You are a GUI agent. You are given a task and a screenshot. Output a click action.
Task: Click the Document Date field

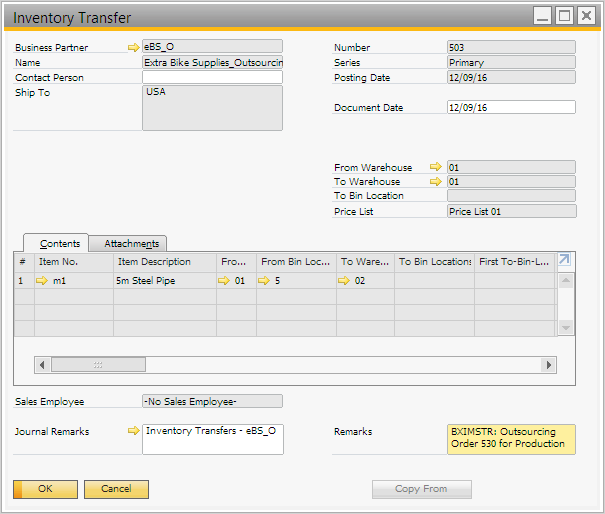coord(511,107)
